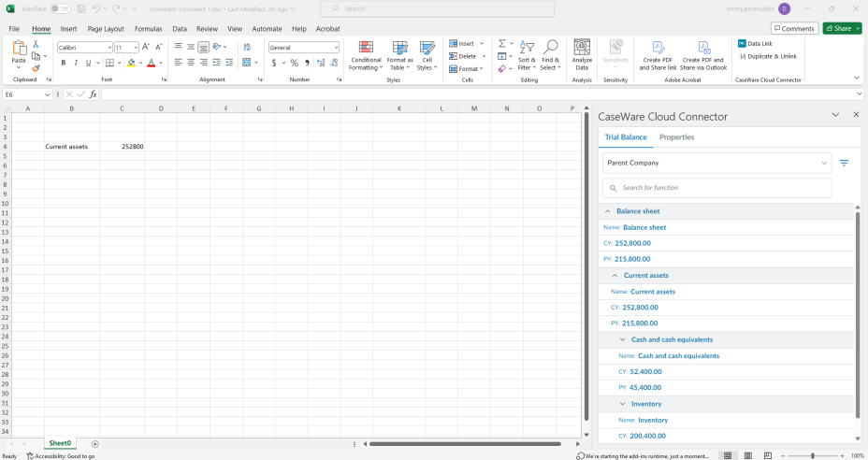
Task: Click Duplicate & Unlink in the ribbon
Action: pos(767,56)
